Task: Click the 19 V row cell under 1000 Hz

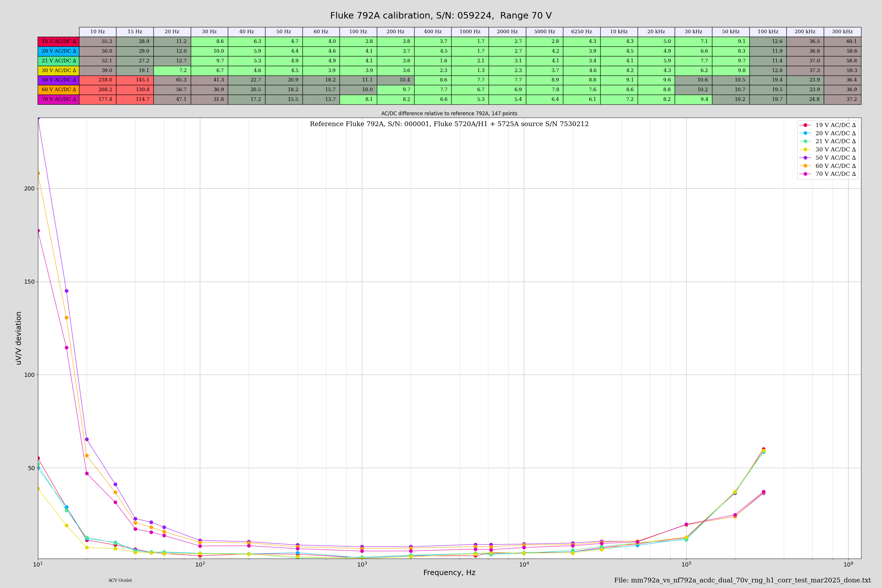Action: click(470, 42)
